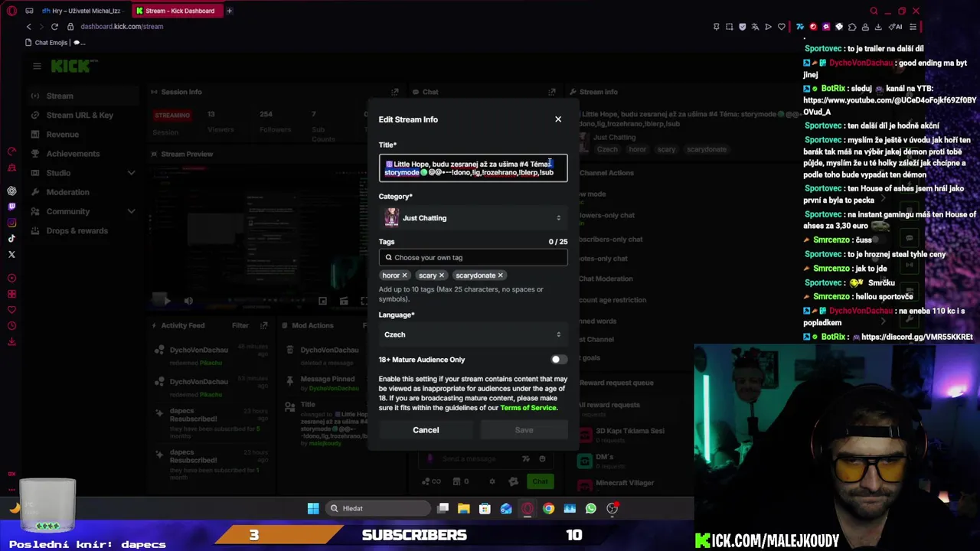Click the Choose your own tag field

pyautogui.click(x=473, y=257)
